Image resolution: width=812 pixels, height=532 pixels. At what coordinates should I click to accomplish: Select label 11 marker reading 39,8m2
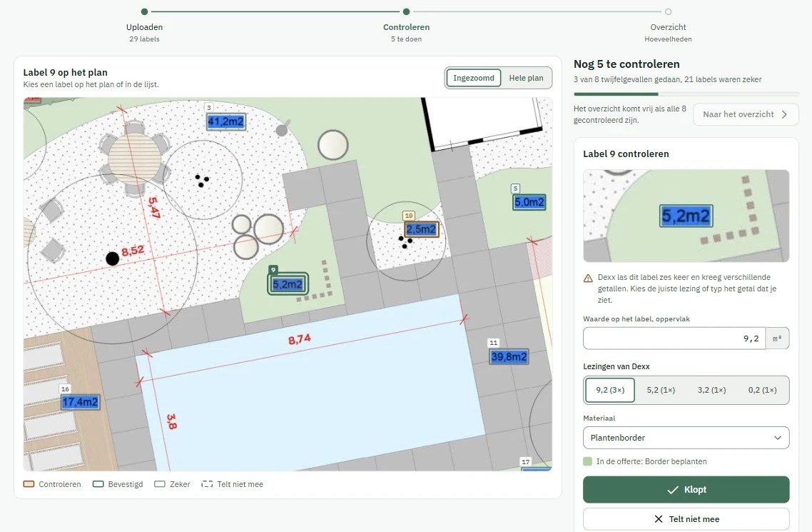pos(509,356)
